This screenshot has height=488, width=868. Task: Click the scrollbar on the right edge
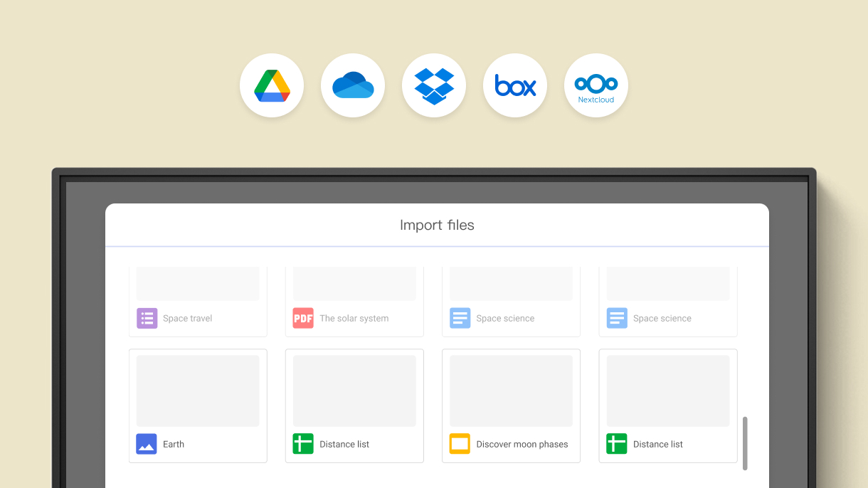(x=746, y=443)
